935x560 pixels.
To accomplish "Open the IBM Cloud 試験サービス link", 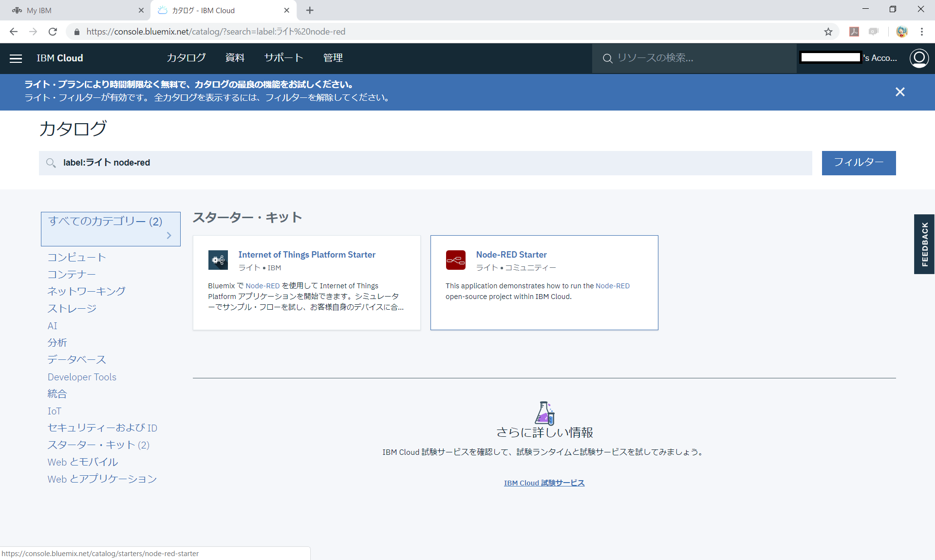I will 544,483.
